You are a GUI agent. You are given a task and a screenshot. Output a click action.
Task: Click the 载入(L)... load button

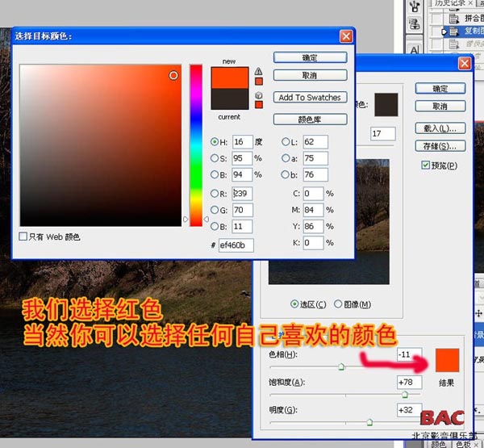coord(440,128)
